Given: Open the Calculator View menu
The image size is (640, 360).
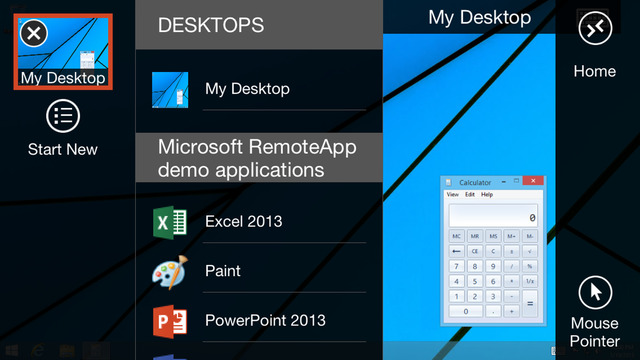Looking at the screenshot, I should (x=453, y=195).
